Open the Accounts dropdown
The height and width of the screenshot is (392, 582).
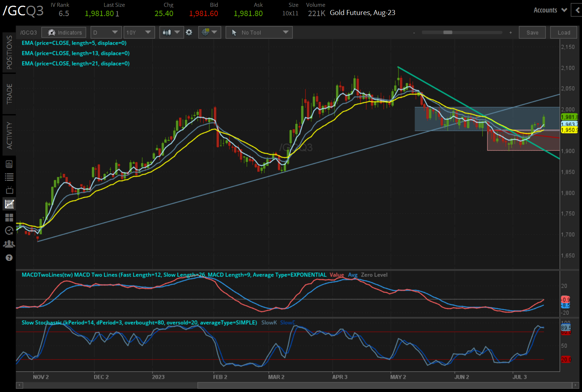pos(550,10)
